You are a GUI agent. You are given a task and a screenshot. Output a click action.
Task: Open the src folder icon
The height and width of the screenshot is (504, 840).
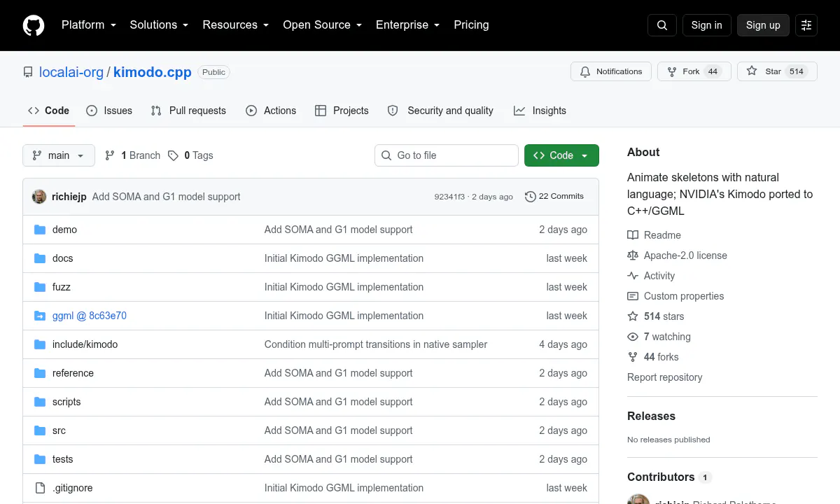pos(40,430)
